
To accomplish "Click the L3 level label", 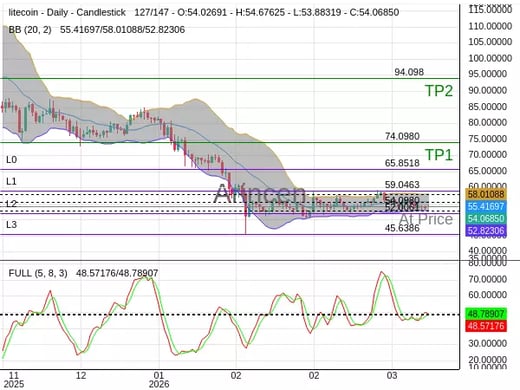I will pos(11,225).
